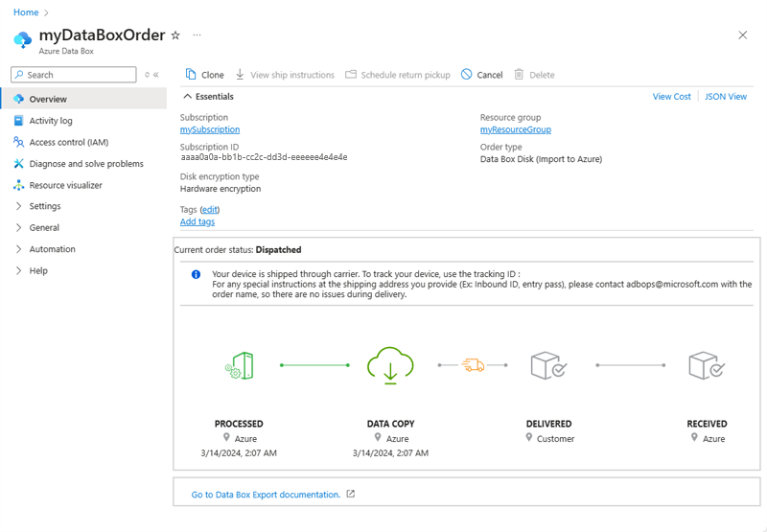Click the JSON View link
Screen dimensions: 767x532
point(725,97)
